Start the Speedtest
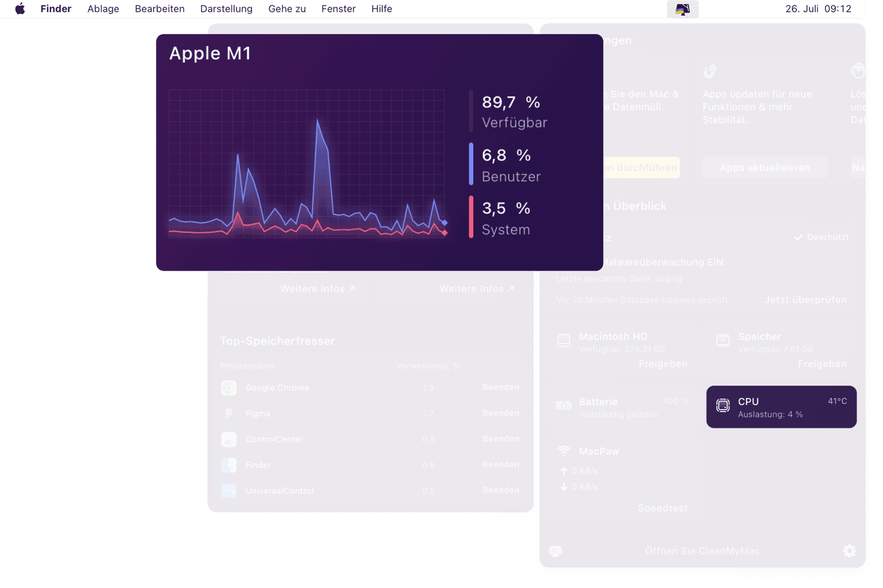The height and width of the screenshot is (588, 883). [x=662, y=508]
